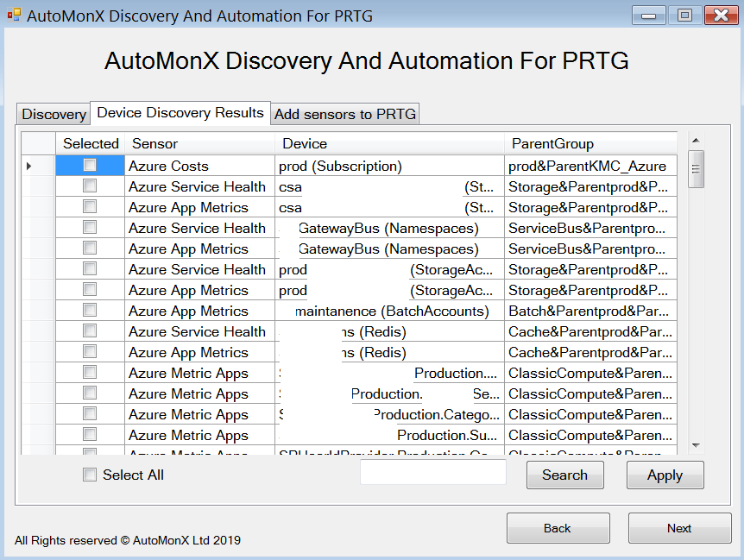Check the checkbox on the Redis cache row
This screenshot has width=744, height=560.
90,331
